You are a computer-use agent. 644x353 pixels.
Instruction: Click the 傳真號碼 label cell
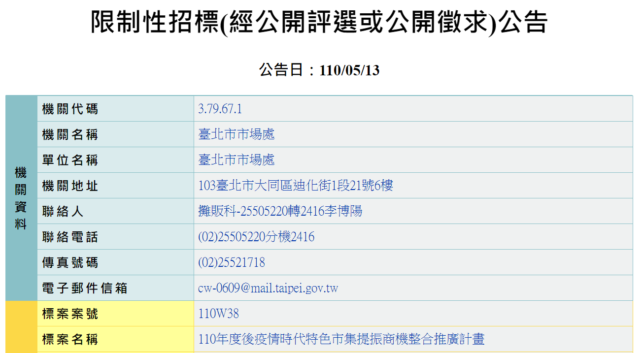pos(115,262)
